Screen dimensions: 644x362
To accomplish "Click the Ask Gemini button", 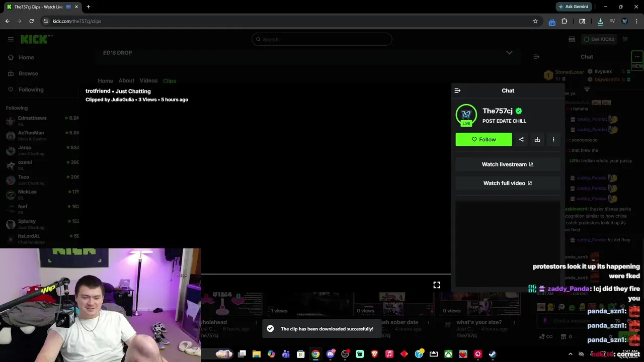I will click(x=573, y=7).
